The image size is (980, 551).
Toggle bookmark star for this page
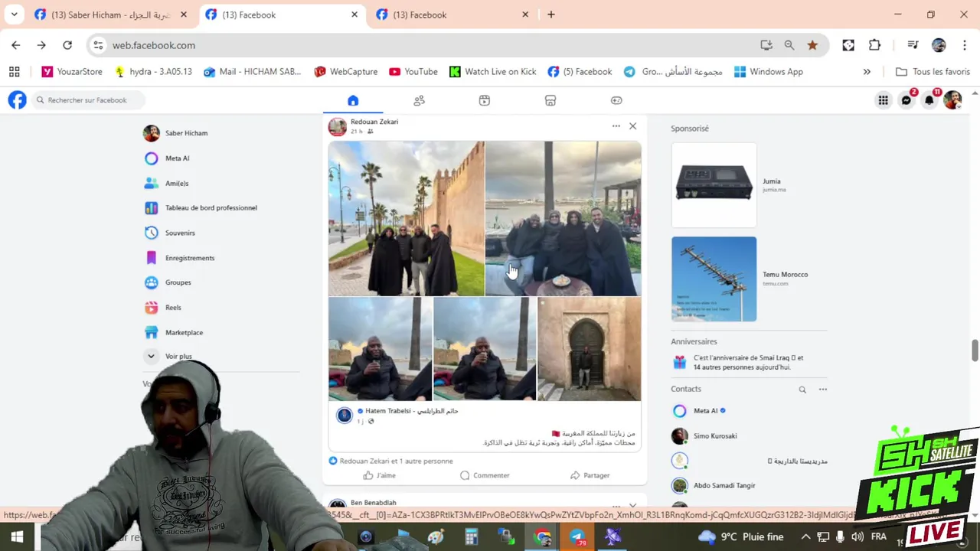[x=812, y=45]
